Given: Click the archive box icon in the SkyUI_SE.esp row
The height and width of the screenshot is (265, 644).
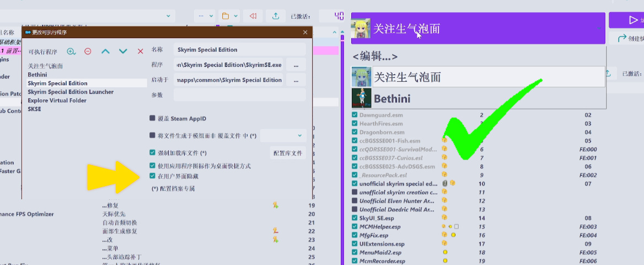Looking at the screenshot, I should click(x=444, y=218).
